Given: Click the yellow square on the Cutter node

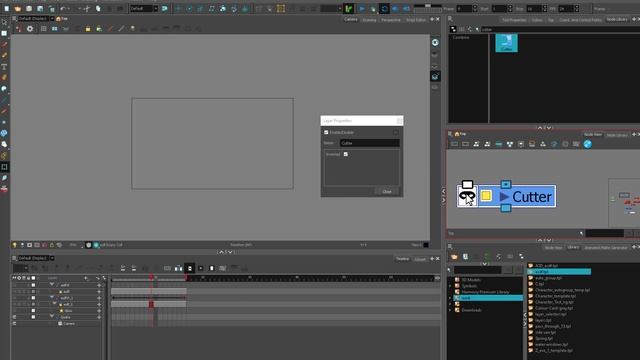Looking at the screenshot, I should pyautogui.click(x=486, y=196).
